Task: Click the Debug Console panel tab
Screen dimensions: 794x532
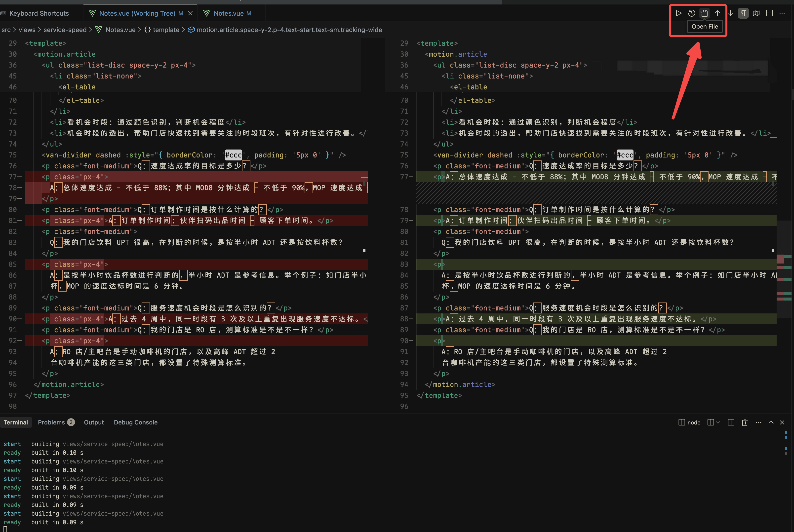Action: pos(135,422)
